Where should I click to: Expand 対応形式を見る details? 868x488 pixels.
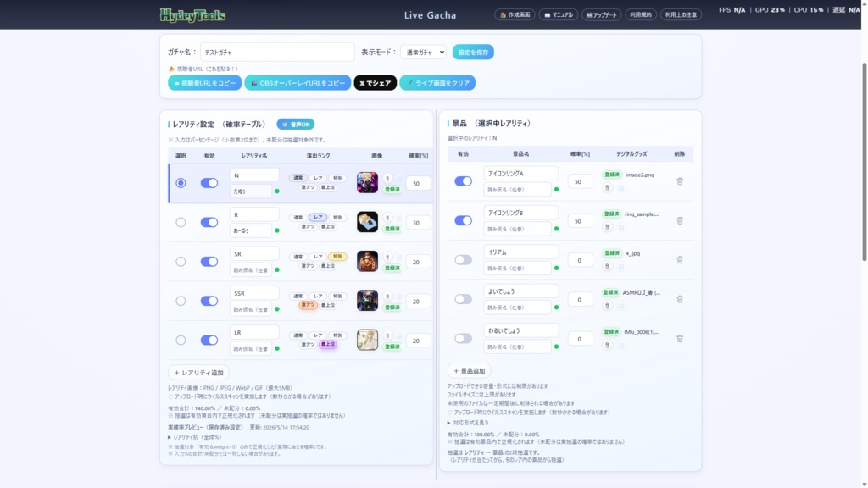(468, 423)
